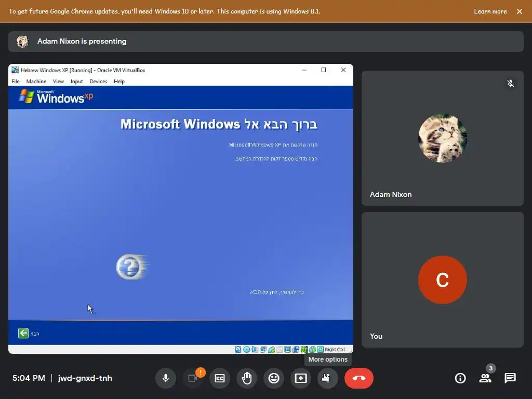
Task: Minimize the Hebrew Windows XP VirtualBox window
Action: (x=304, y=70)
